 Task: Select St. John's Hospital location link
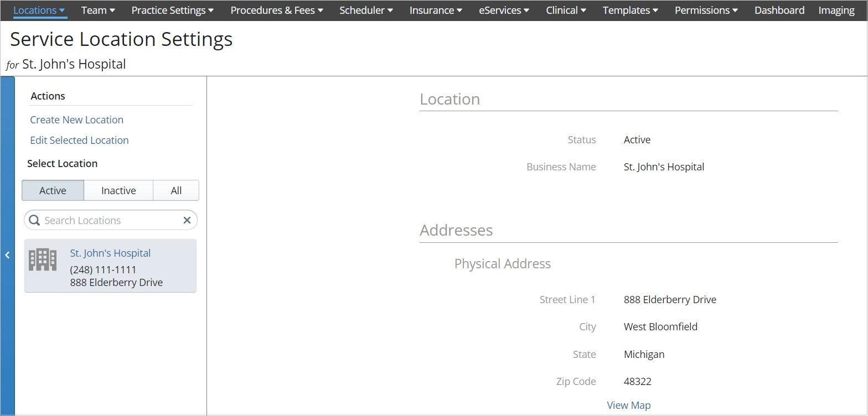pos(110,253)
